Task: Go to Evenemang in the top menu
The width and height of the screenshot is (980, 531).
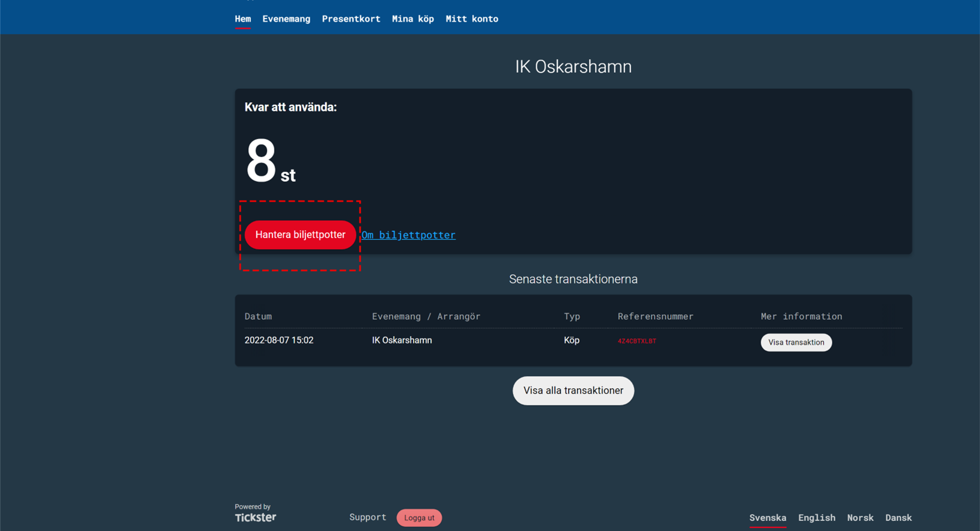Action: click(x=286, y=19)
